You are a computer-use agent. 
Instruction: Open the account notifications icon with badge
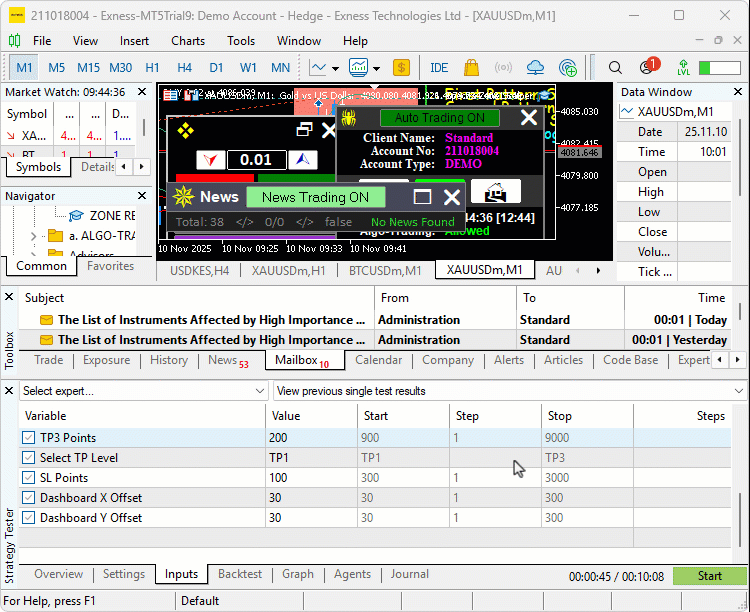pyautogui.click(x=649, y=67)
